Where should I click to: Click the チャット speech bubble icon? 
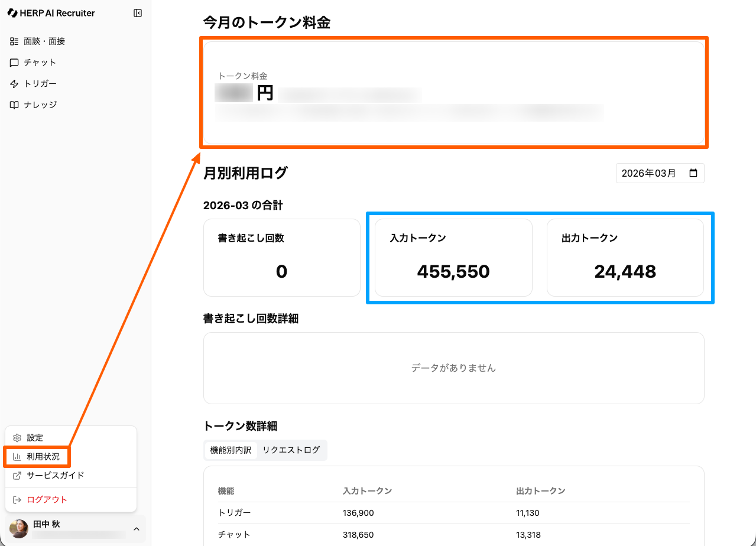click(x=14, y=63)
